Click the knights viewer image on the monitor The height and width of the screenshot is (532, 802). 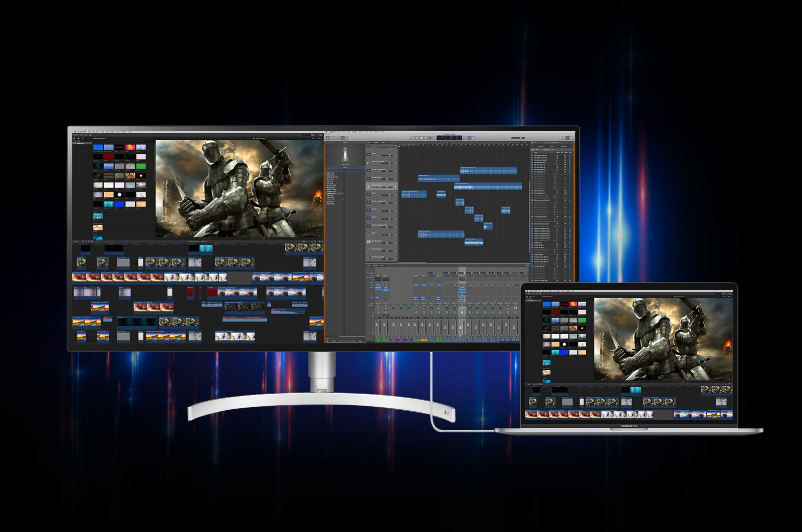(x=240, y=188)
